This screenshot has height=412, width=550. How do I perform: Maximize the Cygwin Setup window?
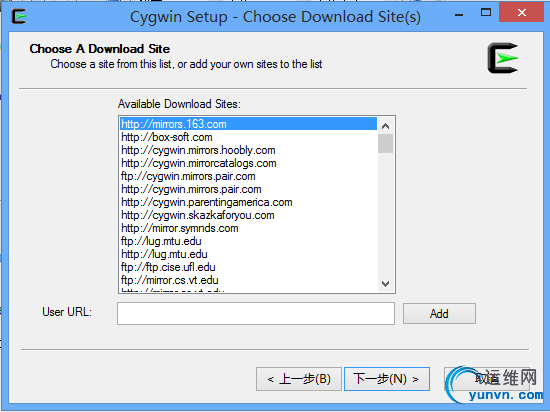point(486,13)
